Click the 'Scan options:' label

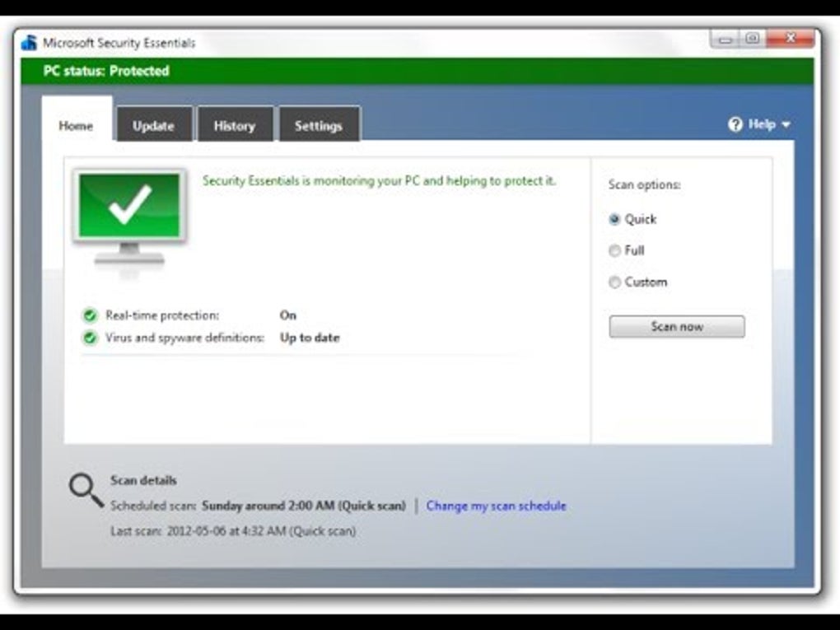(645, 184)
